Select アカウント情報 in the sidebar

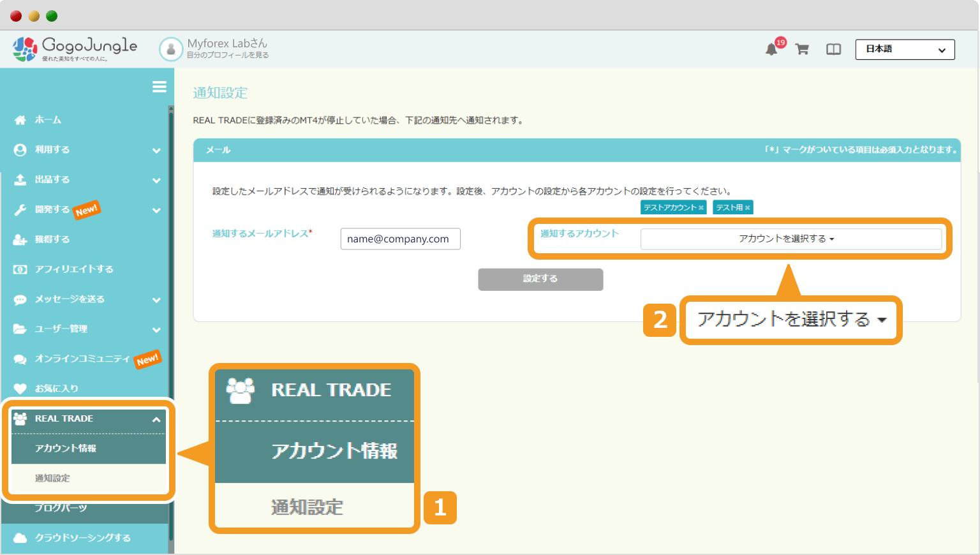[x=66, y=448]
